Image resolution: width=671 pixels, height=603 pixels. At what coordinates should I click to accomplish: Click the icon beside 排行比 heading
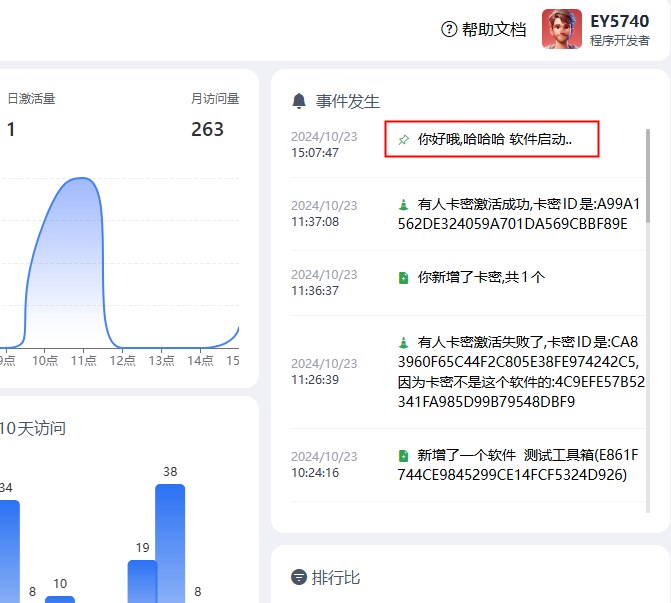click(299, 577)
